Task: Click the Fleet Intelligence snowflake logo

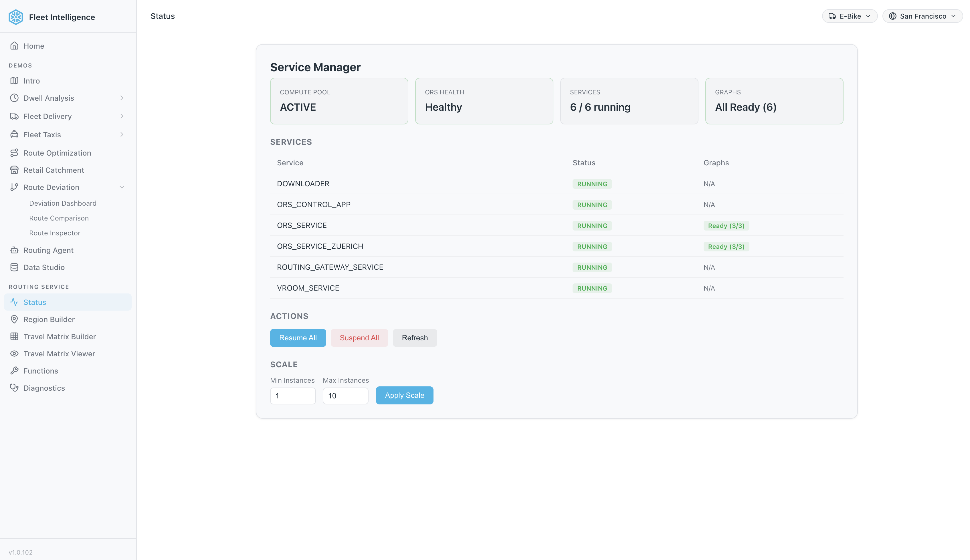Action: tap(16, 17)
